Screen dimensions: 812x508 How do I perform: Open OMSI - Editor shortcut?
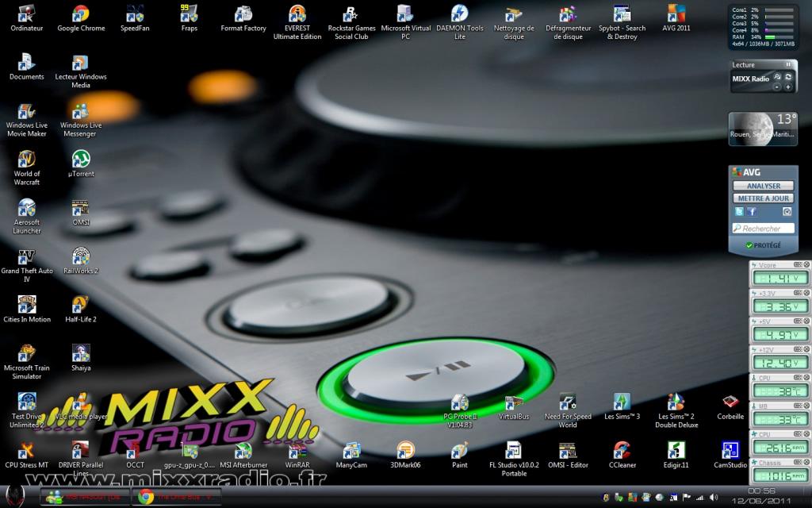pyautogui.click(x=568, y=455)
